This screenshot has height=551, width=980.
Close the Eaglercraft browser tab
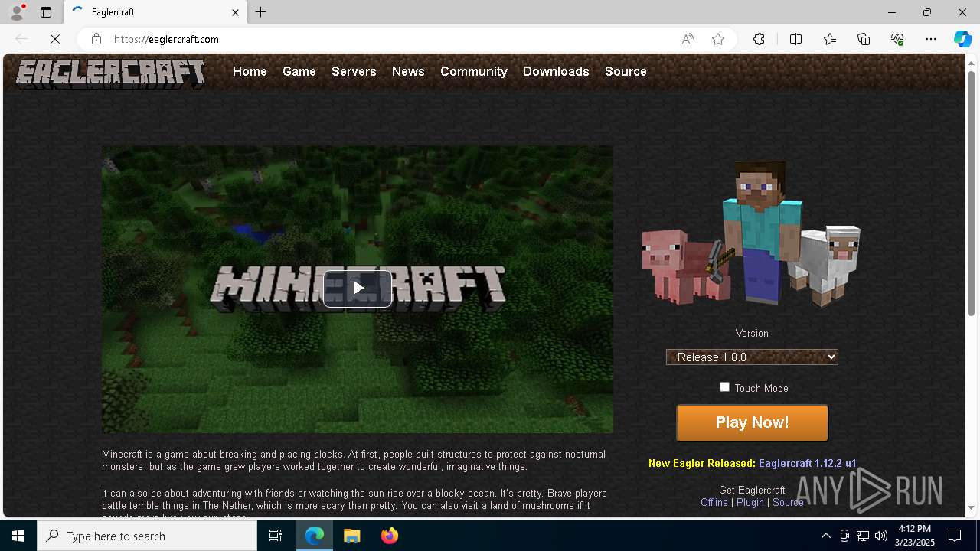(x=236, y=12)
